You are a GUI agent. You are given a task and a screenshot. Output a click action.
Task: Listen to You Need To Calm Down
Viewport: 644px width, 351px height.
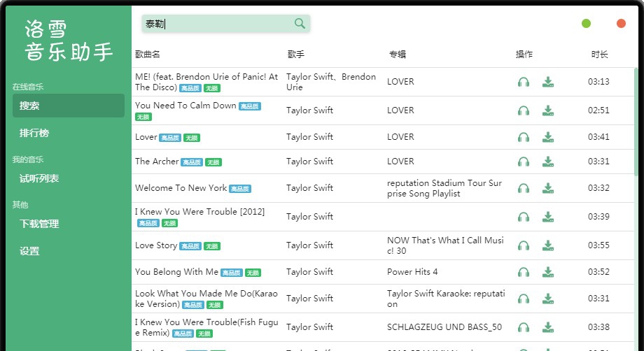[524, 110]
